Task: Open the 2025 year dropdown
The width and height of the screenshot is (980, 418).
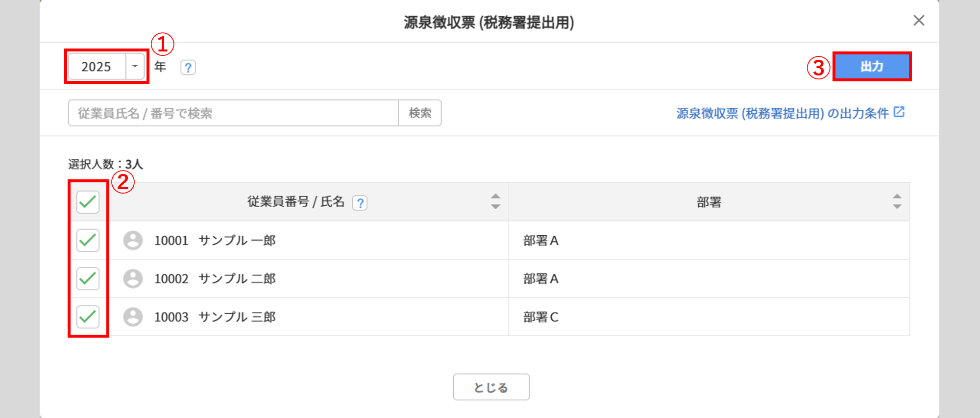Action: (135, 67)
